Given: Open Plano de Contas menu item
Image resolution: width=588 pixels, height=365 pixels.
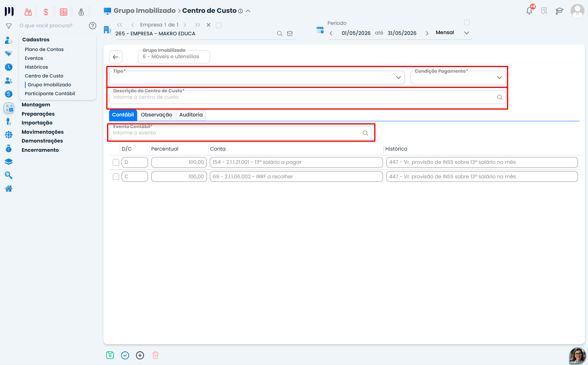Looking at the screenshot, I should coord(44,49).
